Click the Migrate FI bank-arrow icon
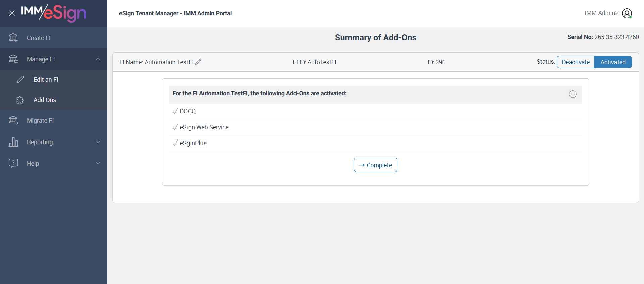Screen dimensions: 644x284 tap(13, 120)
